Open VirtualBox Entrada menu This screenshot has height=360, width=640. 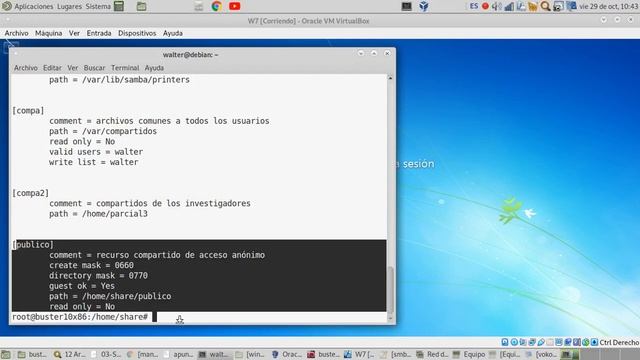pyautogui.click(x=99, y=33)
